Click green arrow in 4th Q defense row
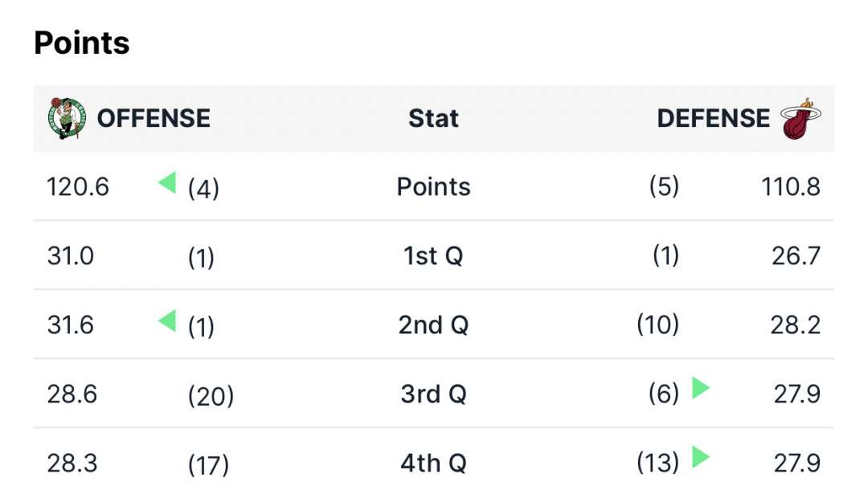Screen dimensions: 868x490 (x=701, y=457)
